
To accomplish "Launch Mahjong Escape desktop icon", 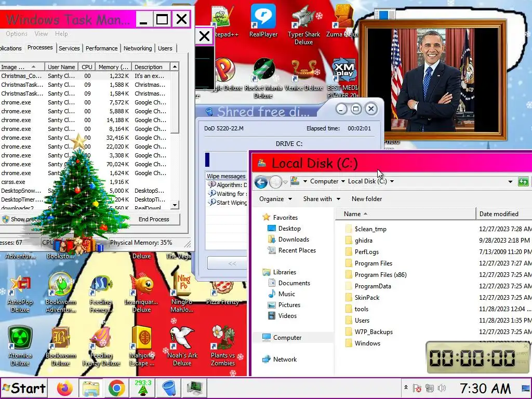I will point(141,346).
